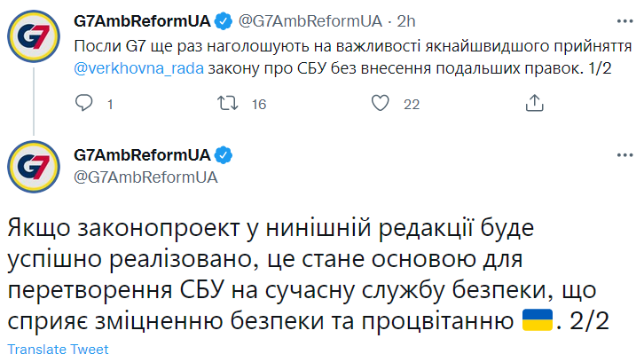This screenshot has width=644, height=362.
Task: Click the reply speech bubble icon
Action: pos(83,104)
